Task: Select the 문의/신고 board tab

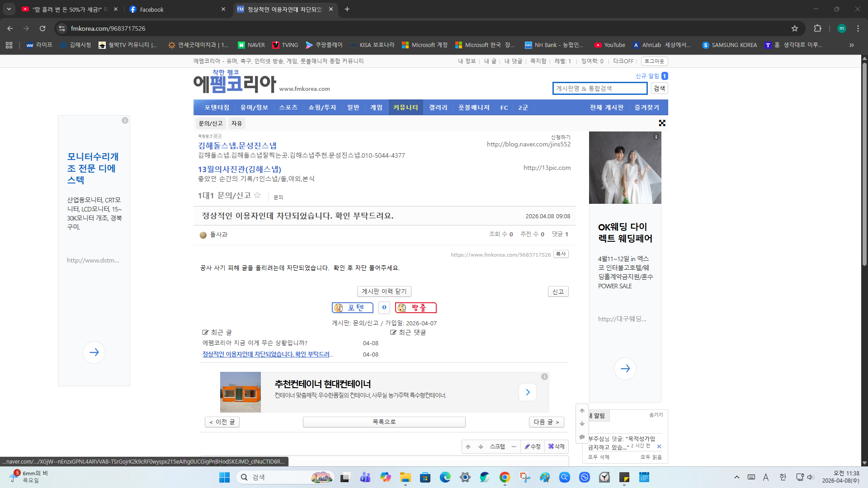Action: 211,123
